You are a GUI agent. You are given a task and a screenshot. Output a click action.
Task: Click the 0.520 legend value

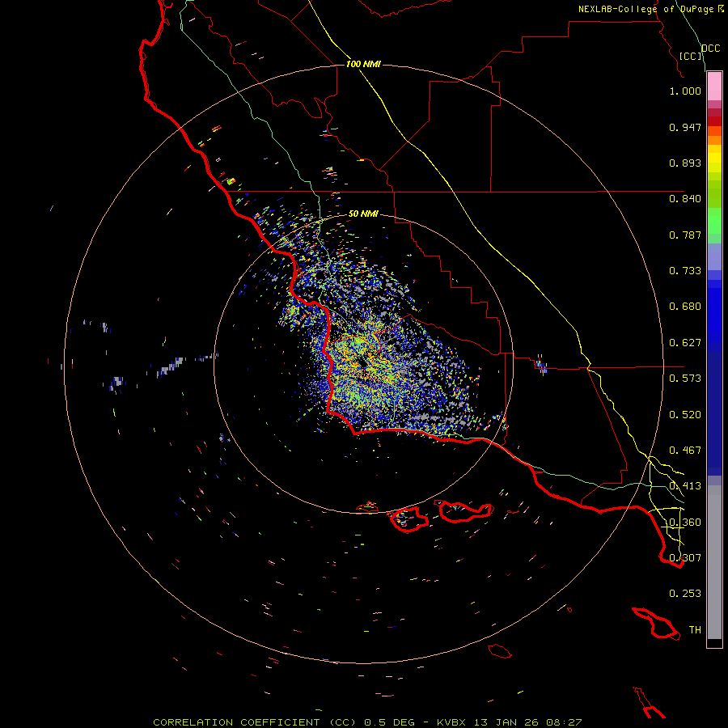click(x=685, y=415)
